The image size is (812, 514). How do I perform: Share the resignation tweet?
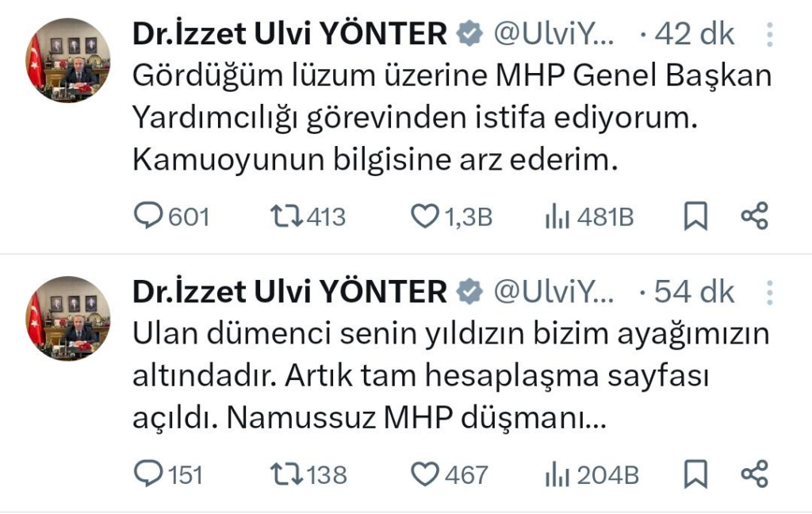(754, 217)
